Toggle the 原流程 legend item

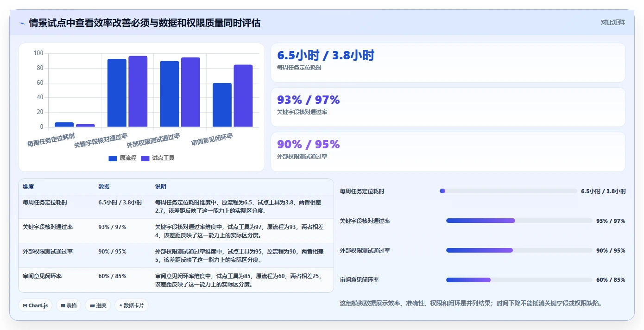pos(123,158)
